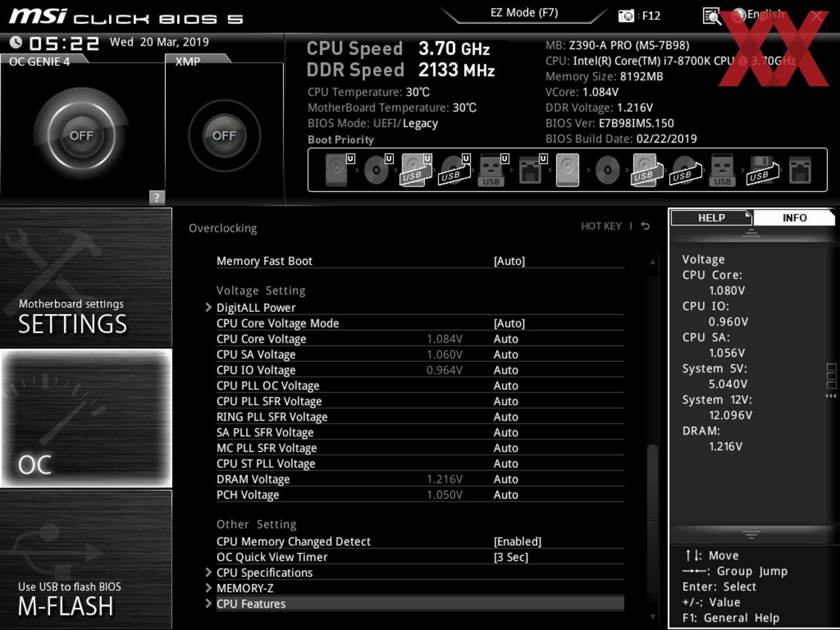840x630 pixels.
Task: Expand the DigitALL Power submenu
Action: click(x=256, y=308)
